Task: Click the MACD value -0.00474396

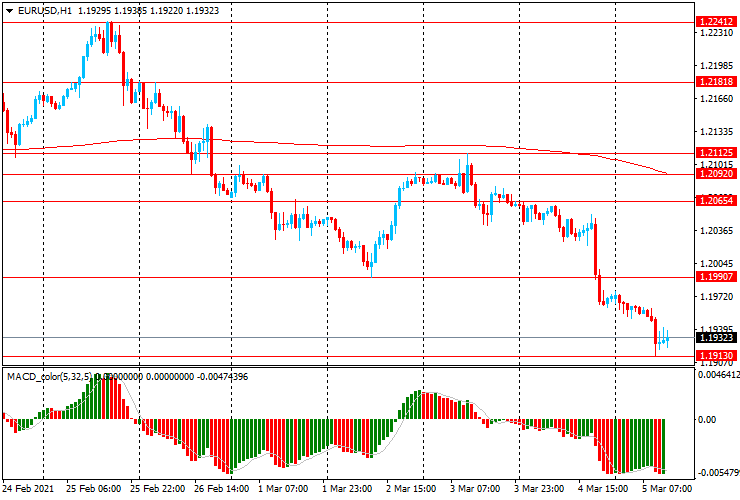Action: [222, 377]
